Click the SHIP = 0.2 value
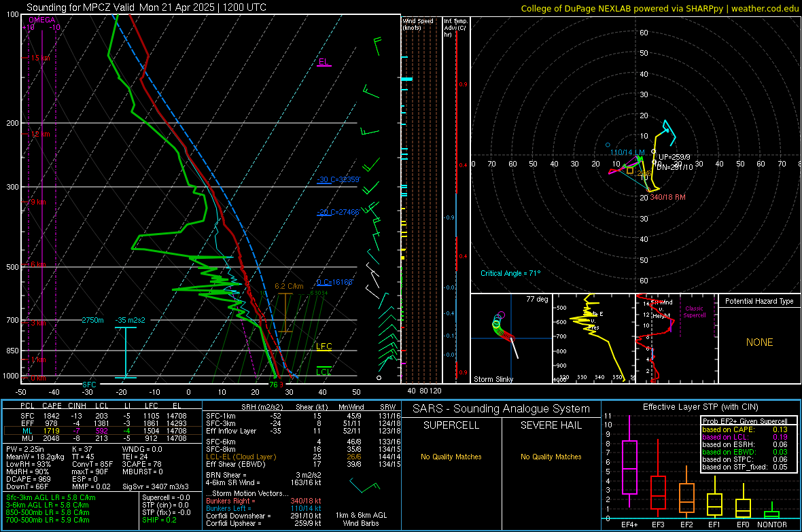Viewport: 802px width, 532px height. (x=160, y=520)
